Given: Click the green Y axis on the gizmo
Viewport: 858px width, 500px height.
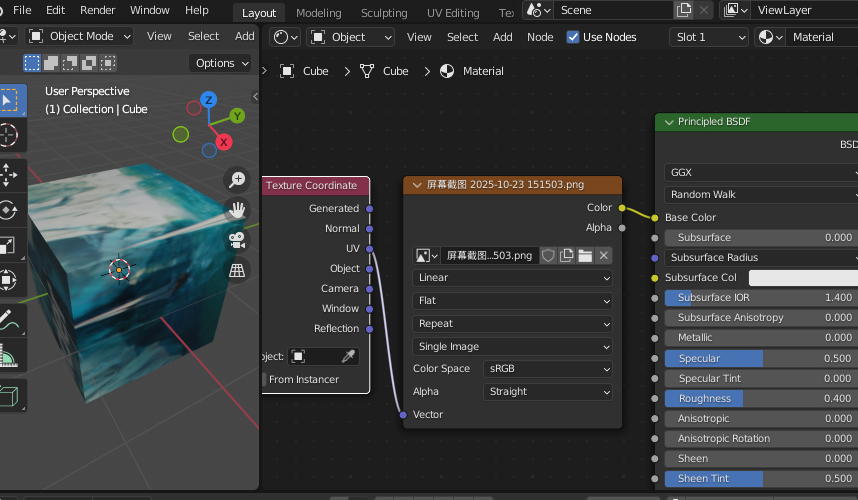Looking at the screenshot, I should point(237,116).
